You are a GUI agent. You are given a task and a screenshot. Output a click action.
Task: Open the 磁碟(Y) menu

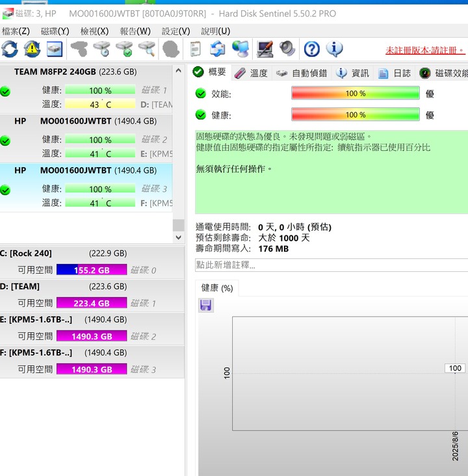[x=55, y=31]
